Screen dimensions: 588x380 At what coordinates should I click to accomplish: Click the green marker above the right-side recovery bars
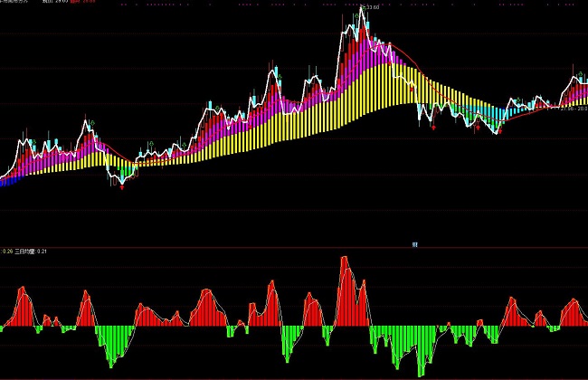pyautogui.click(x=520, y=100)
